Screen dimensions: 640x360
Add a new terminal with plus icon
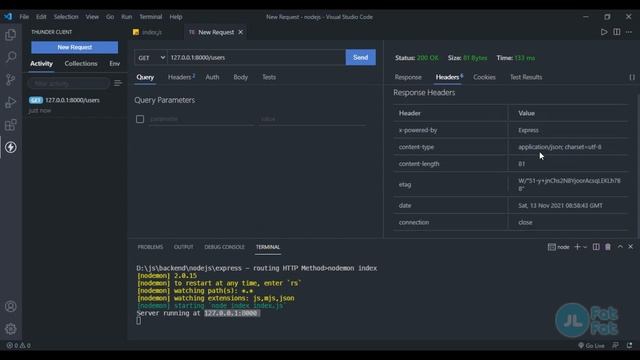[x=577, y=247]
